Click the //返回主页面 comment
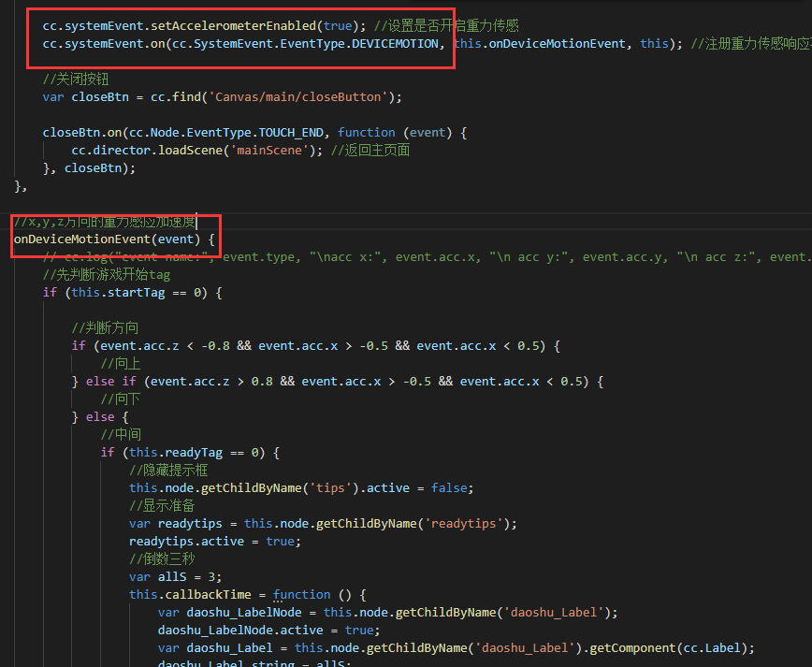812x667 pixels. tap(370, 151)
